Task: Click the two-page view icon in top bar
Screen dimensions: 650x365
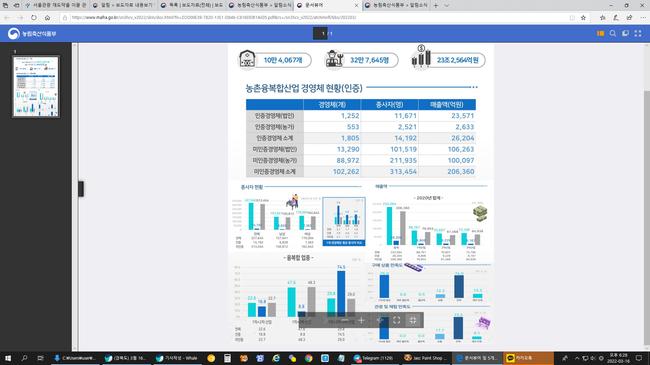Action: point(625,34)
